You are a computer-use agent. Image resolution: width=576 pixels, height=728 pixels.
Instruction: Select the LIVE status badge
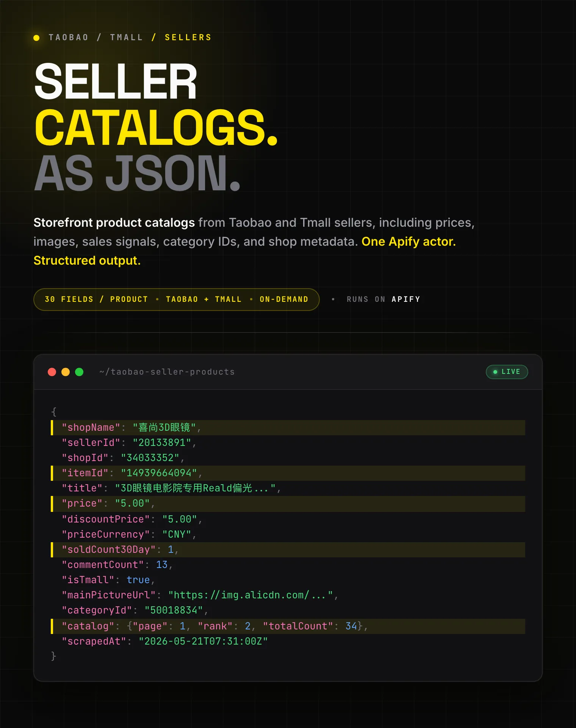pos(507,372)
